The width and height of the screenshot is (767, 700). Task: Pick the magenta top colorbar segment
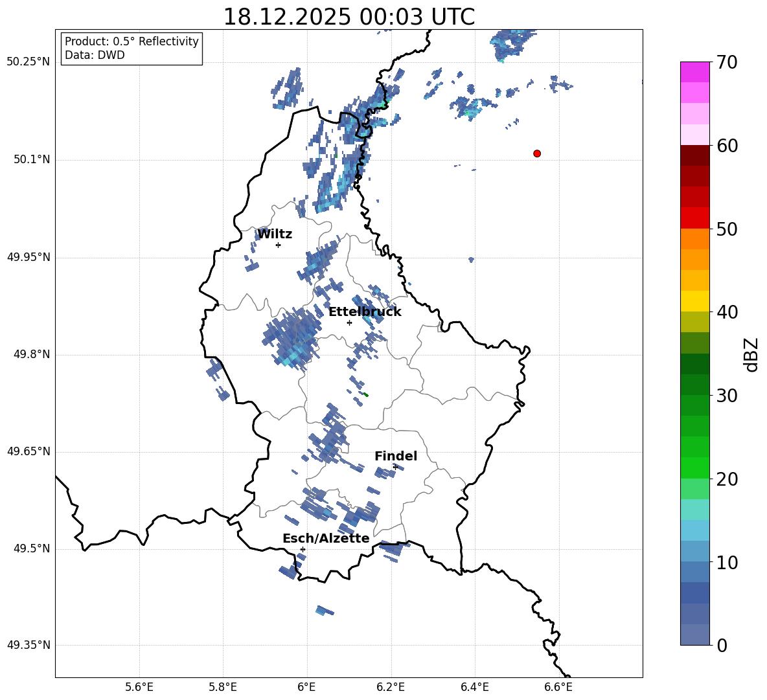pyautogui.click(x=694, y=72)
